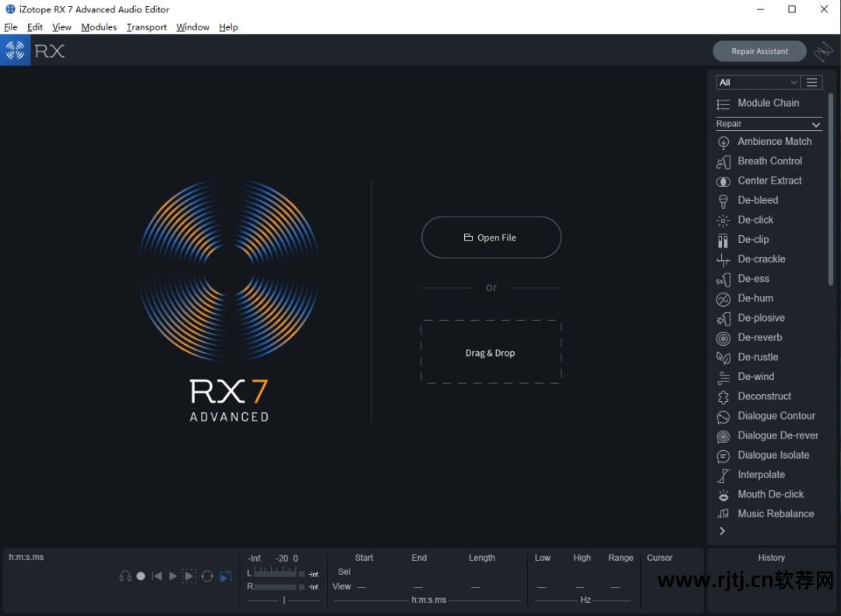841x616 pixels.
Task: Open the Window menu
Action: 192,26
